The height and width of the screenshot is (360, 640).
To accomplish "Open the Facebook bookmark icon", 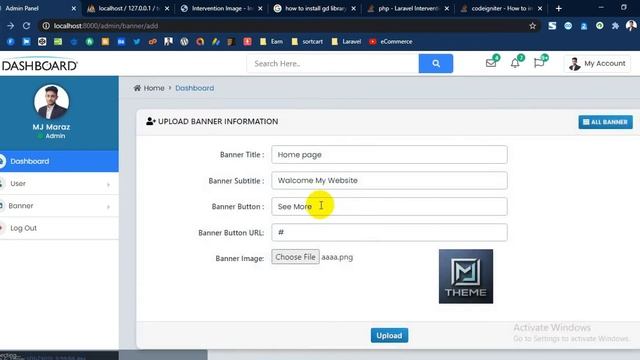I will tap(11, 42).
